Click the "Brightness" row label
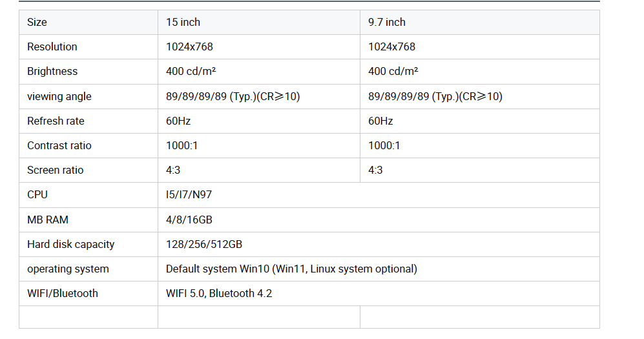The height and width of the screenshot is (339, 644). (52, 72)
